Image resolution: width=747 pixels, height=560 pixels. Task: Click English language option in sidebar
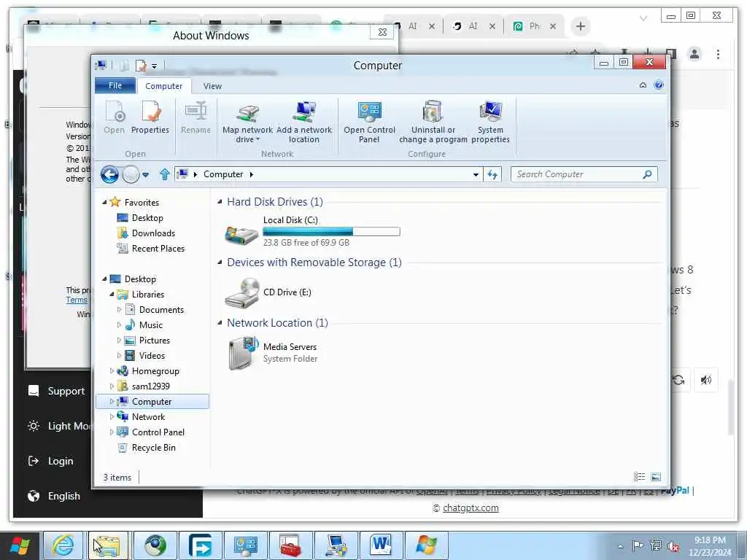coord(54,496)
